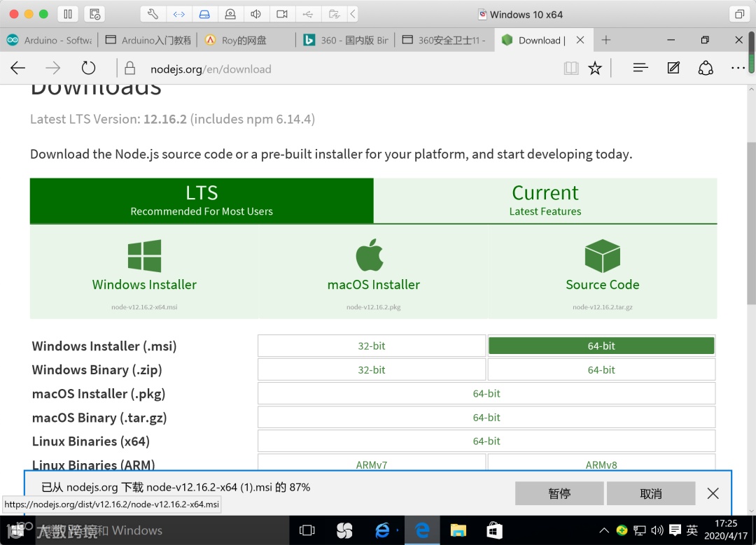Open the fan-shaped app on taskbar
The width and height of the screenshot is (756, 545).
coord(344,530)
